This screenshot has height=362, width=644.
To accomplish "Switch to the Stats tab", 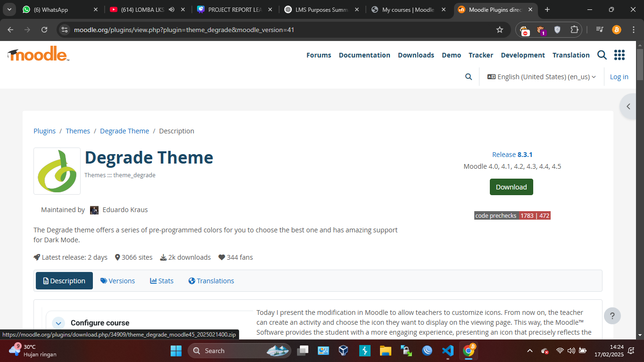I will pos(162,281).
